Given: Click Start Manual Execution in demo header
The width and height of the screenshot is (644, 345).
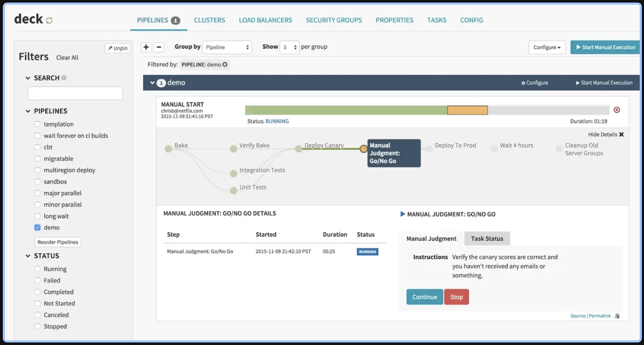Looking at the screenshot, I should coord(604,83).
